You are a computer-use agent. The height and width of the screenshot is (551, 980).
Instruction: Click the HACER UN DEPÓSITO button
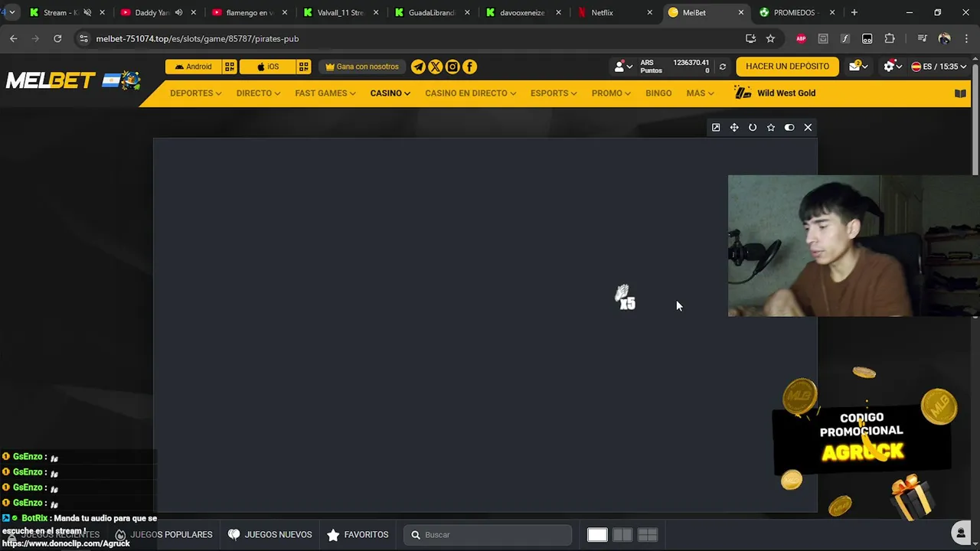click(787, 67)
